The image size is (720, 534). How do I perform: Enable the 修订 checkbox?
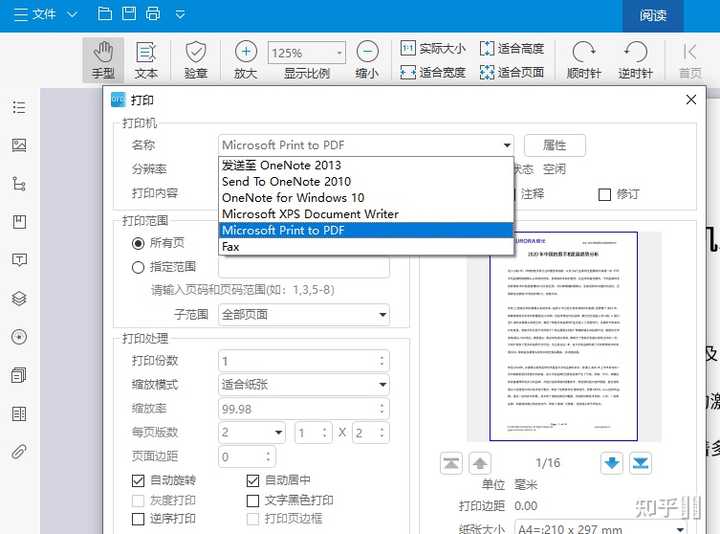coord(604,195)
